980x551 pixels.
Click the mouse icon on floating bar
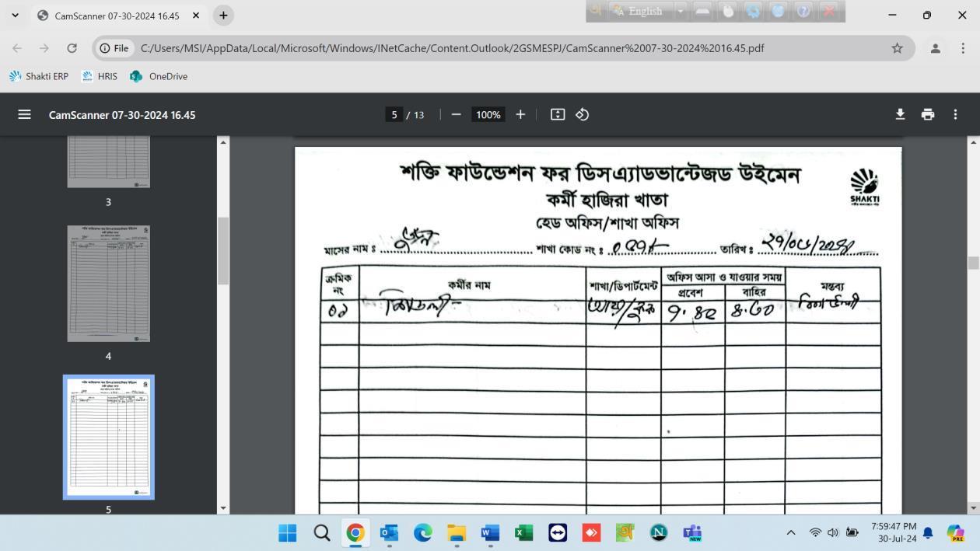coord(728,11)
